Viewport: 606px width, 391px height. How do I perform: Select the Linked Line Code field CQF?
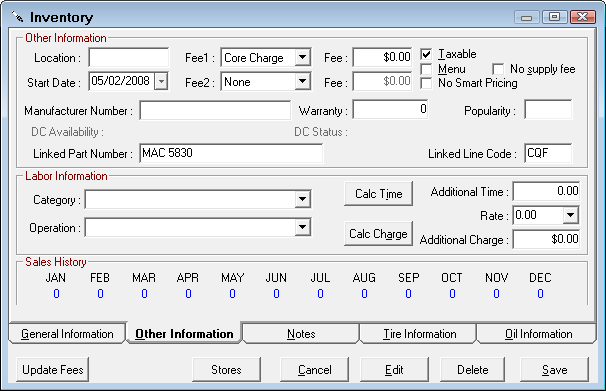pyautogui.click(x=548, y=153)
